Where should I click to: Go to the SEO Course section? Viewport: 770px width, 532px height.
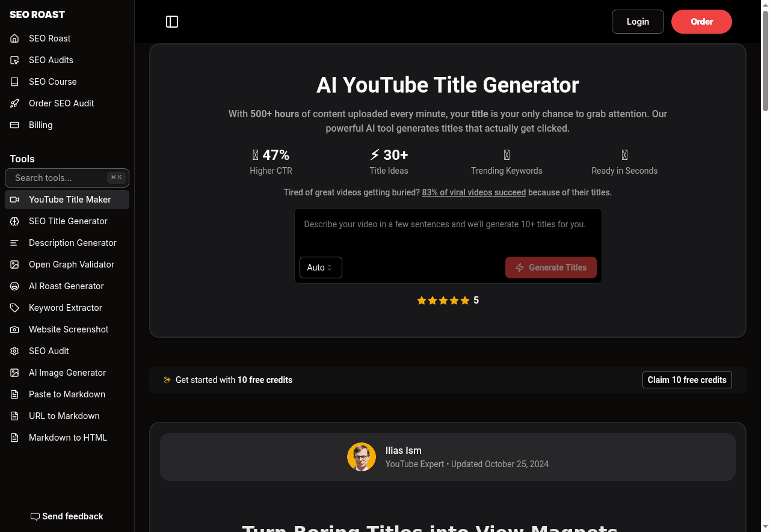52,82
